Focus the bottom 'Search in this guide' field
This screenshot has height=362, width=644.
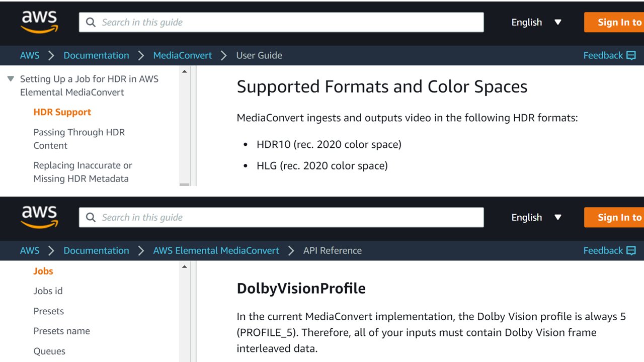click(281, 217)
